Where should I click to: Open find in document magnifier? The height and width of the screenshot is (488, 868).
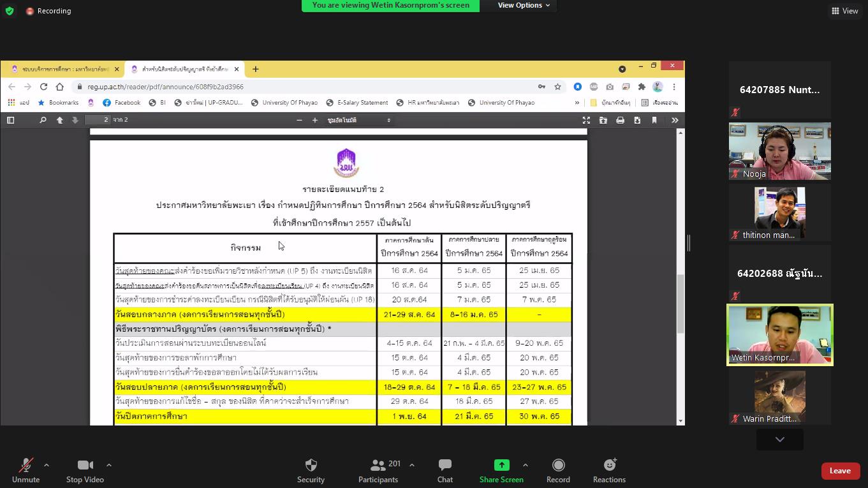tap(43, 120)
